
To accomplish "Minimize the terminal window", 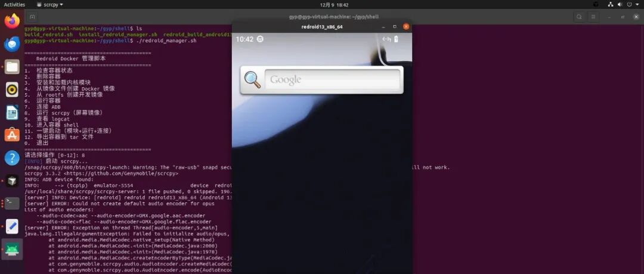I will pos(609,17).
